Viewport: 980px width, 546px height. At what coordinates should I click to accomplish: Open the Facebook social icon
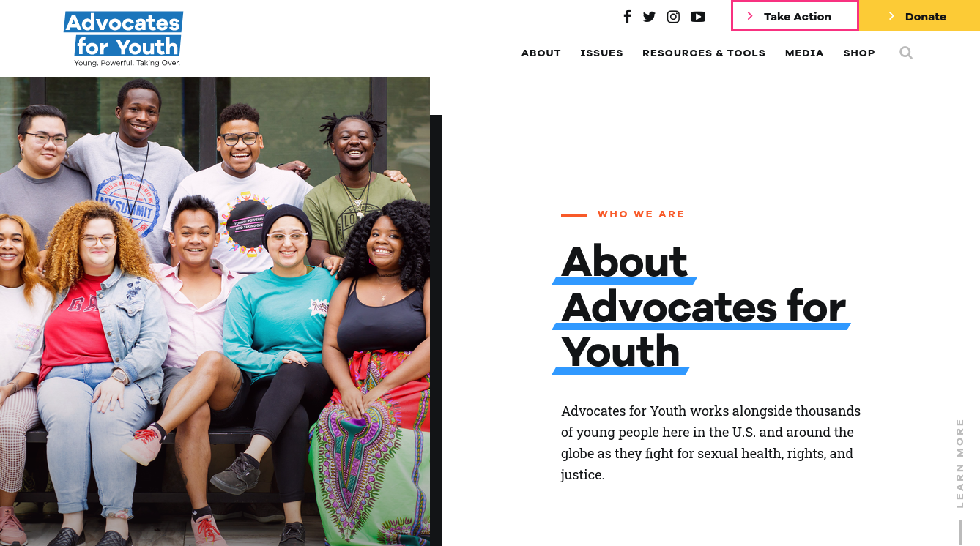click(627, 16)
